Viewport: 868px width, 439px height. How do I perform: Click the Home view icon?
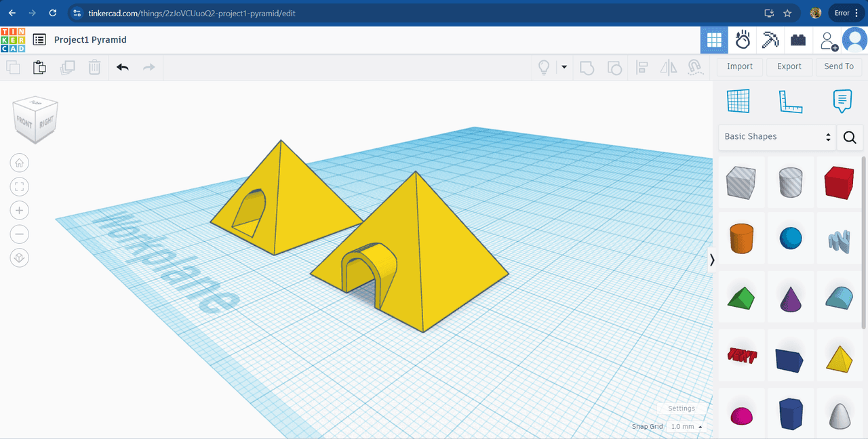point(20,163)
